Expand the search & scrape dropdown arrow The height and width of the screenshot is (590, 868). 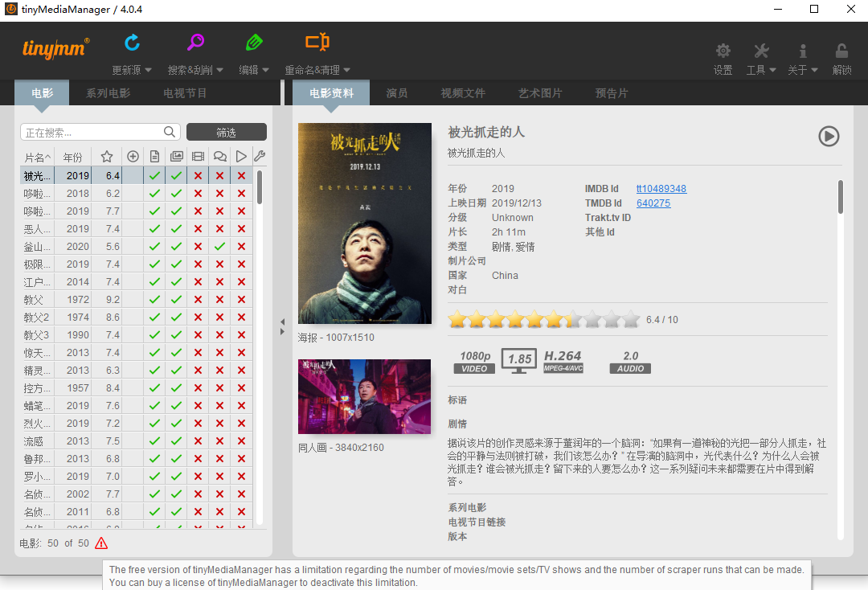219,70
